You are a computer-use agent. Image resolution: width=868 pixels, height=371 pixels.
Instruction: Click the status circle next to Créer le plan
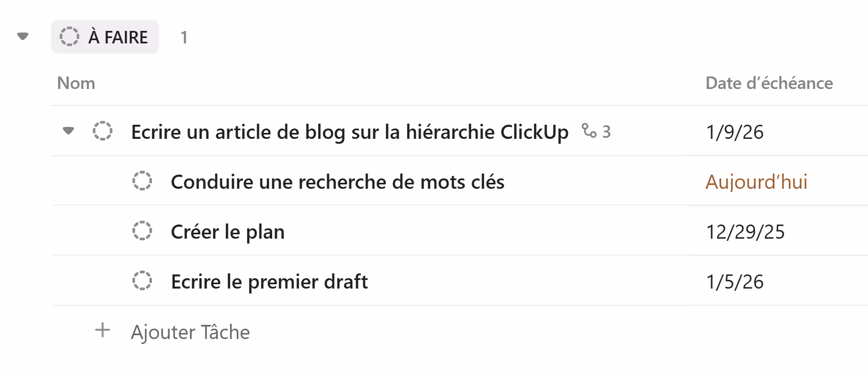[143, 231]
